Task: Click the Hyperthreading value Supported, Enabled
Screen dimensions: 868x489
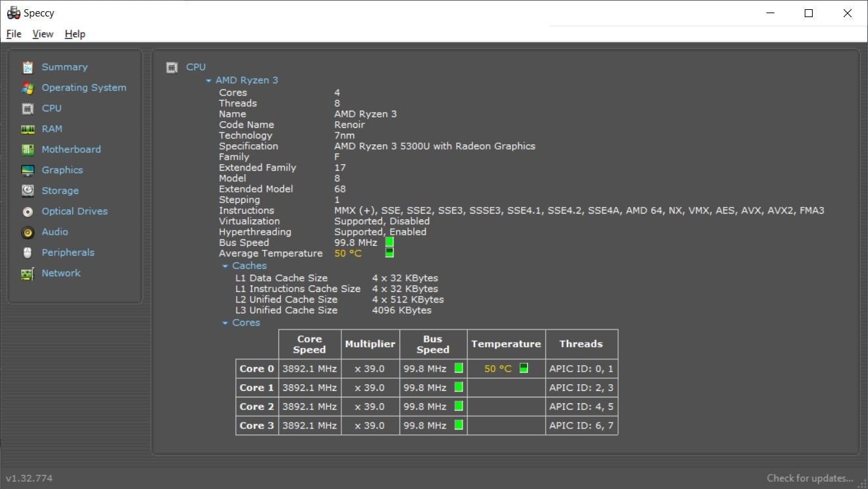Action: [x=380, y=232]
